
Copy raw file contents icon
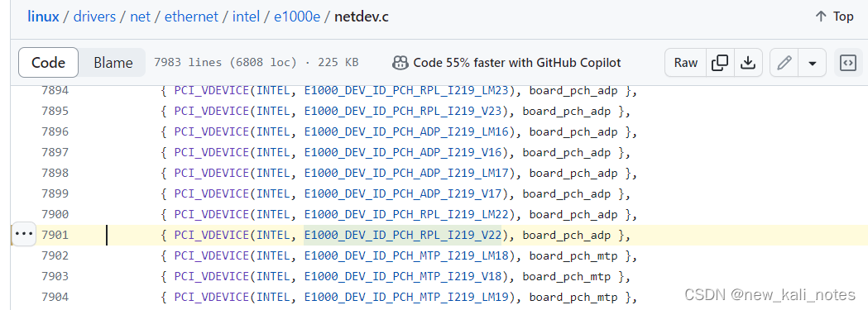coord(720,63)
